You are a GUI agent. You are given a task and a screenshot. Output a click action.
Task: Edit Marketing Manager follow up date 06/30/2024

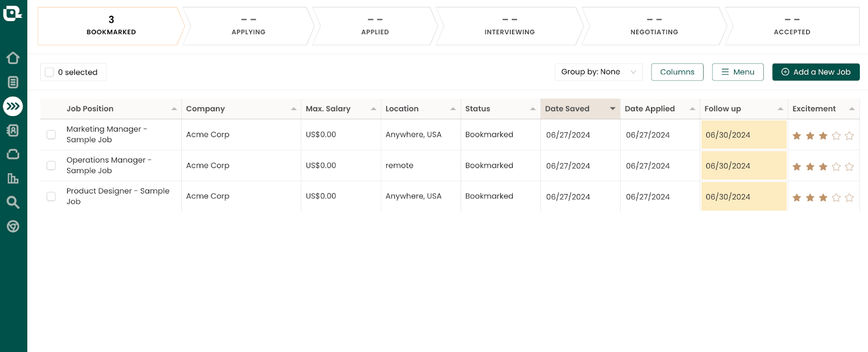[x=744, y=135]
